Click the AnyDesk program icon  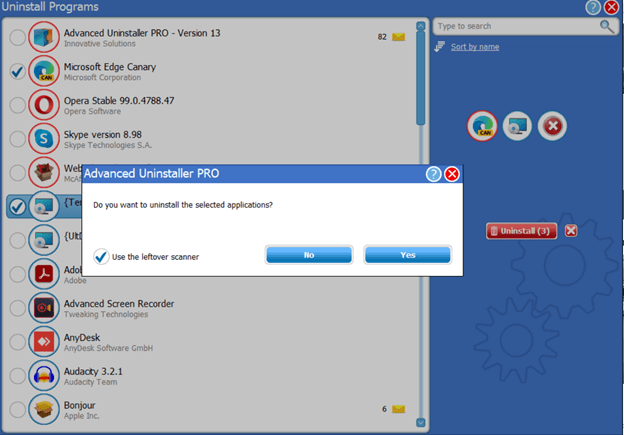(x=44, y=341)
